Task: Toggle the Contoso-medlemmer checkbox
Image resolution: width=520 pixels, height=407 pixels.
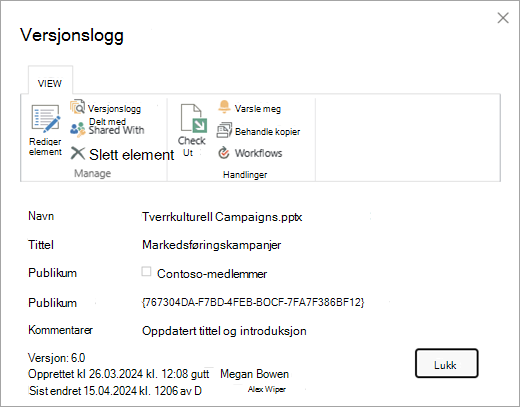Action: pyautogui.click(x=146, y=272)
